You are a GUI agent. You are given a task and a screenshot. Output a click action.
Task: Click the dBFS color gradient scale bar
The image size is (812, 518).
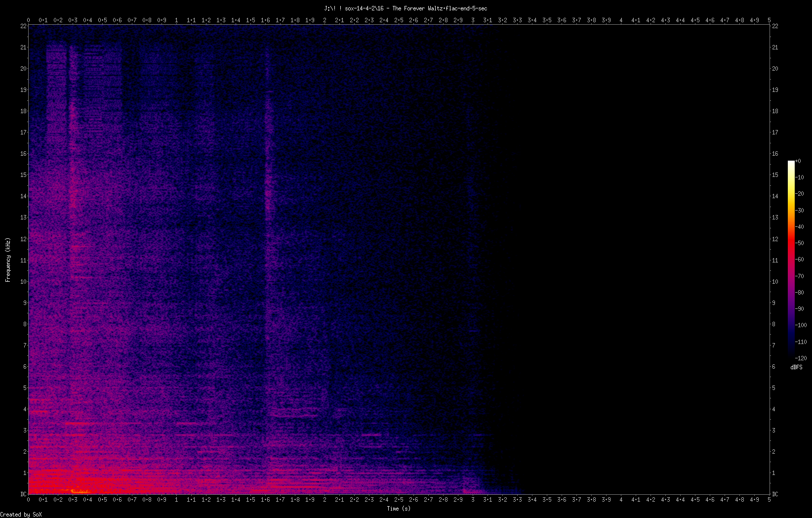point(791,259)
